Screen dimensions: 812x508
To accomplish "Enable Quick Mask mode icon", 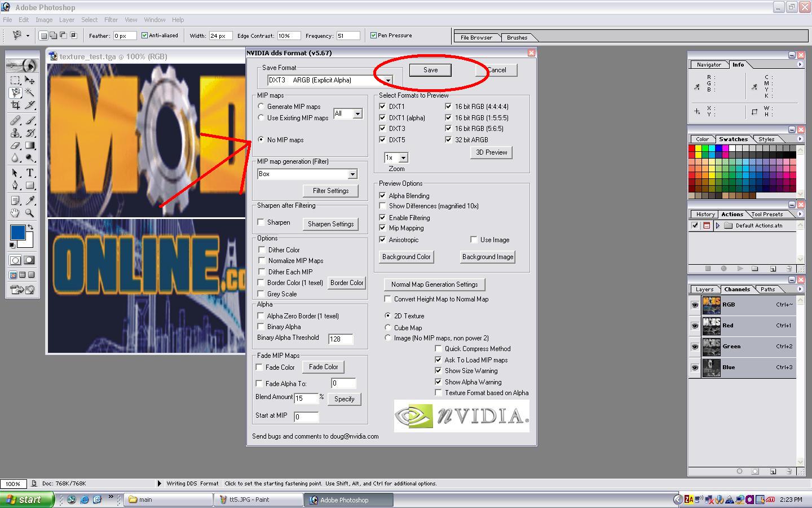I will coord(29,260).
